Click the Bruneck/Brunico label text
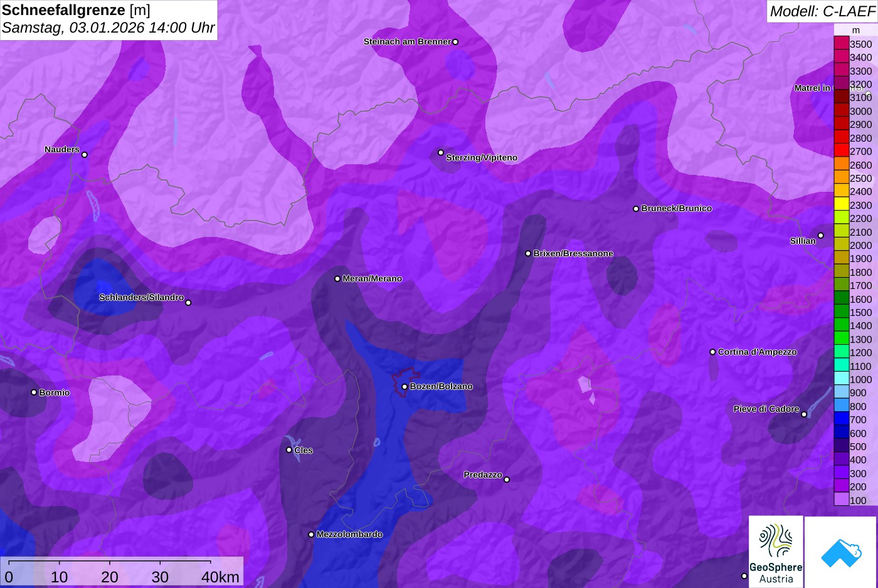The width and height of the screenshot is (878, 588). coord(677,209)
